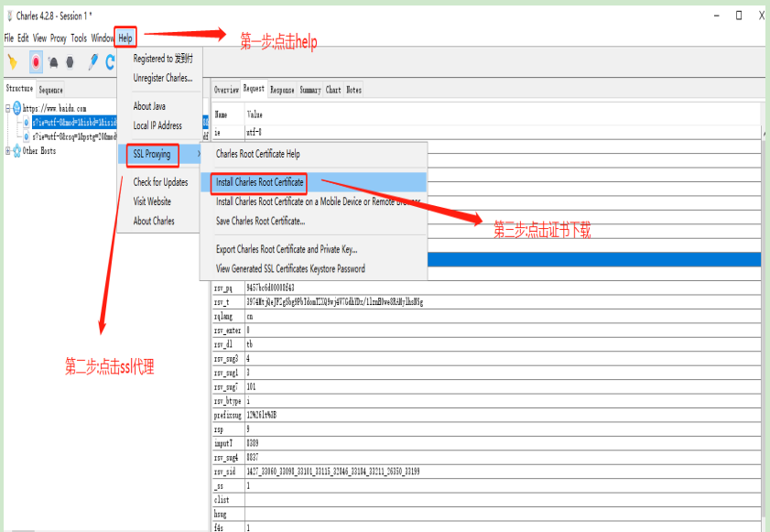Image resolution: width=770 pixels, height=532 pixels.
Task: Collapse the https://www.baidu.com tree node
Action: pyautogui.click(x=8, y=108)
